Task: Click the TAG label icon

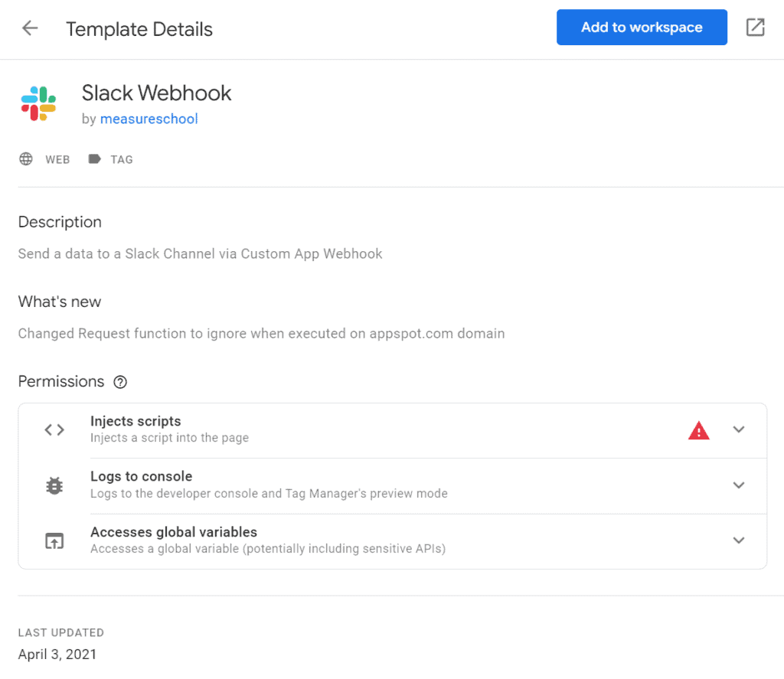Action: [94, 159]
